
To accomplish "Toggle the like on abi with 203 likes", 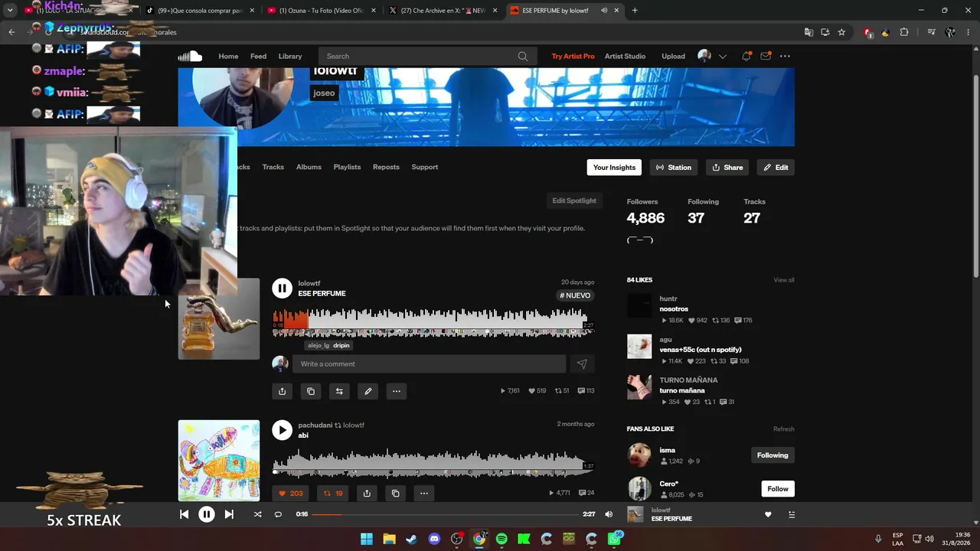I will [291, 494].
